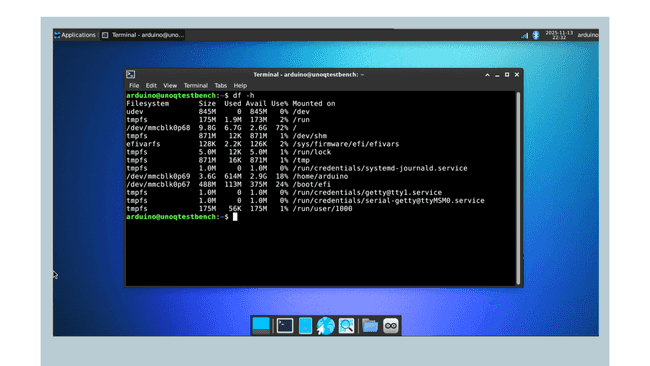This screenshot has height=366, width=650.
Task: Open the Terminal menu in the menu bar
Action: pyautogui.click(x=196, y=85)
